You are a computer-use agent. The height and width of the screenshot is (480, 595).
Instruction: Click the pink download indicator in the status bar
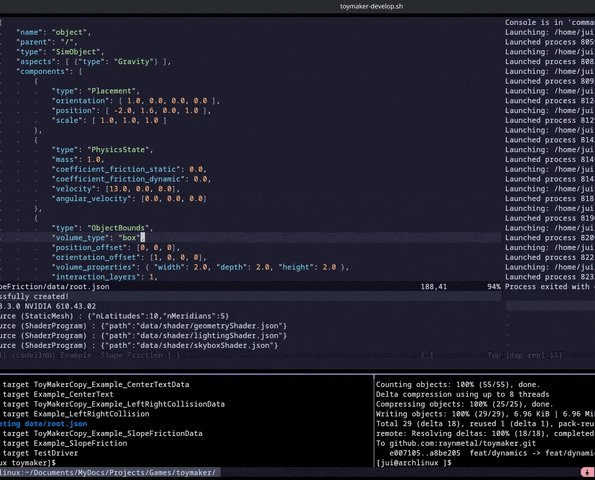pos(587,472)
